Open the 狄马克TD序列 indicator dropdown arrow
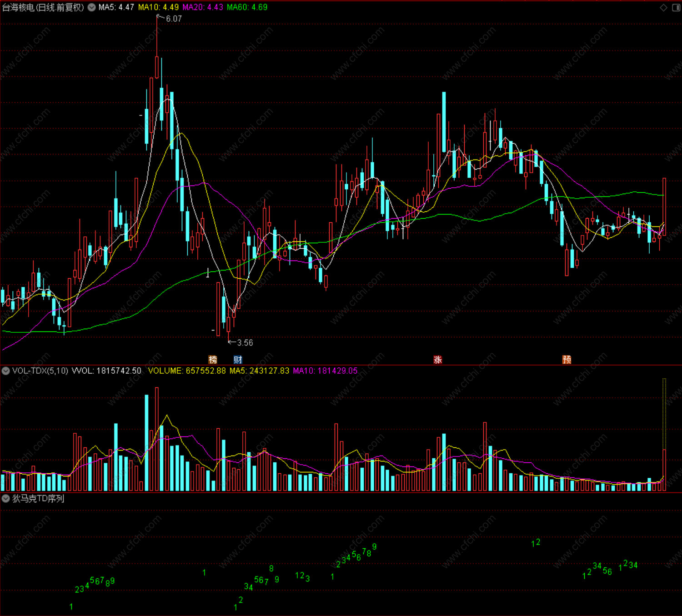The height and width of the screenshot is (616, 682). (x=6, y=499)
